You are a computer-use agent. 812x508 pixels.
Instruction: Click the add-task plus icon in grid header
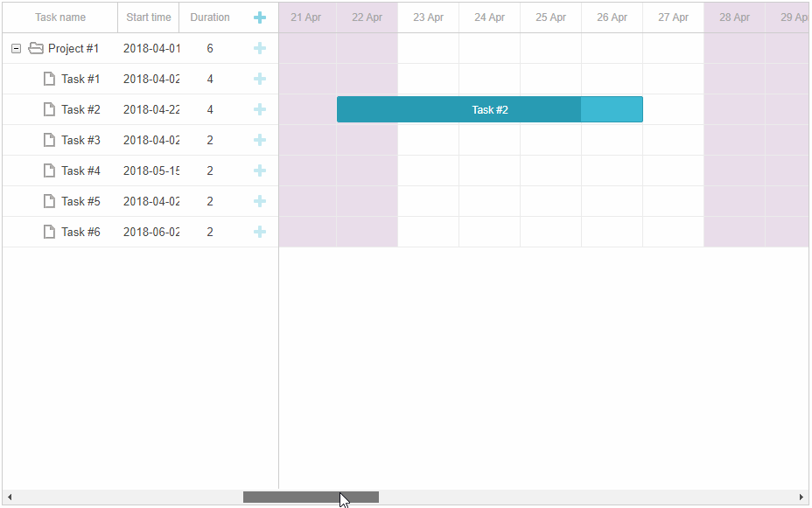(260, 17)
